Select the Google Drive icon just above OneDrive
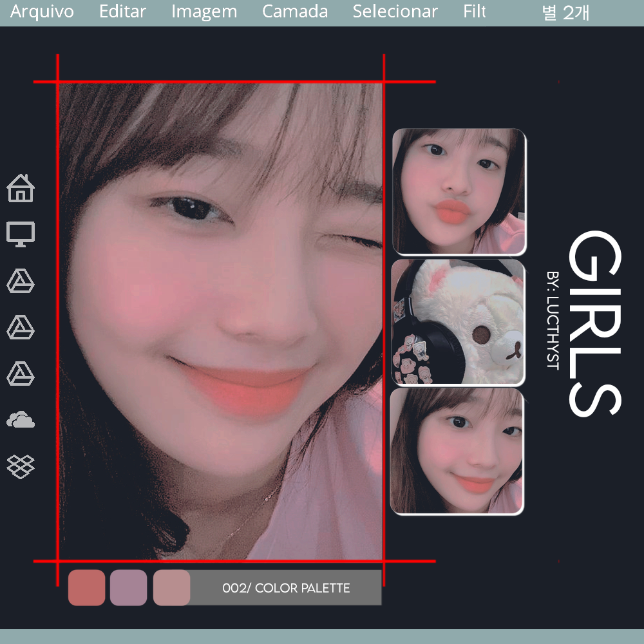Image resolution: width=644 pixels, height=644 pixels. tap(21, 374)
